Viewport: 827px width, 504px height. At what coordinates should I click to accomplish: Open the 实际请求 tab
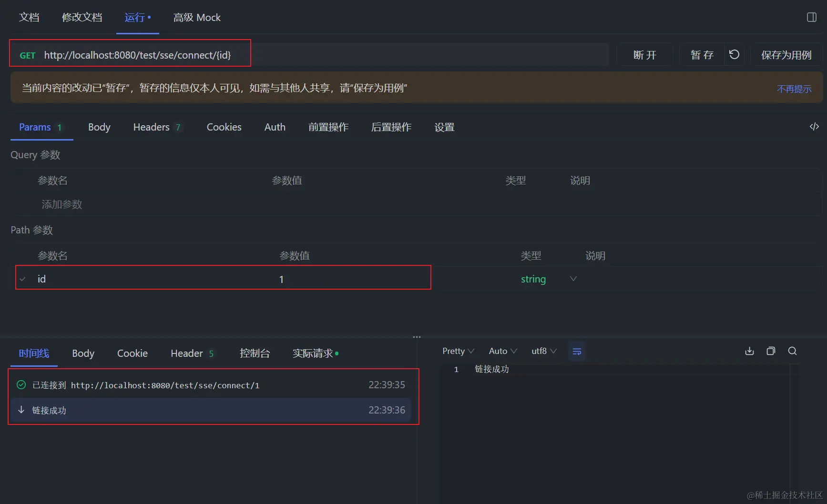coord(316,353)
